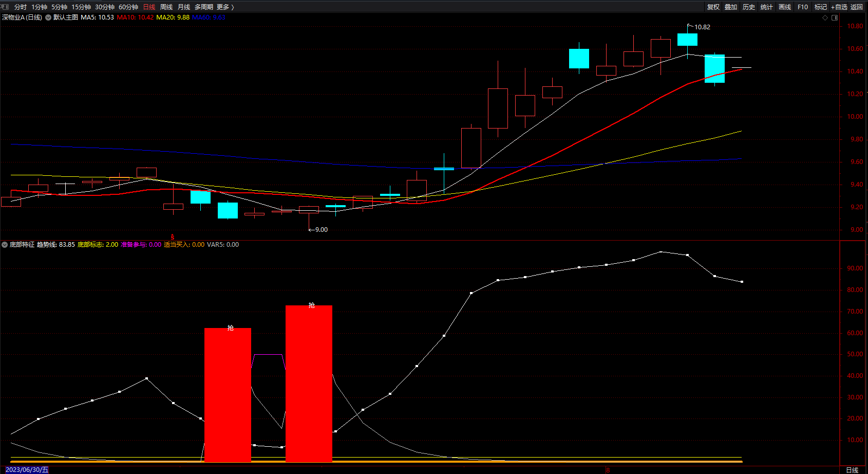Viewport: 868px width, 474px height.
Task: Click the 90.00 indicator axis label
Action: 855,268
